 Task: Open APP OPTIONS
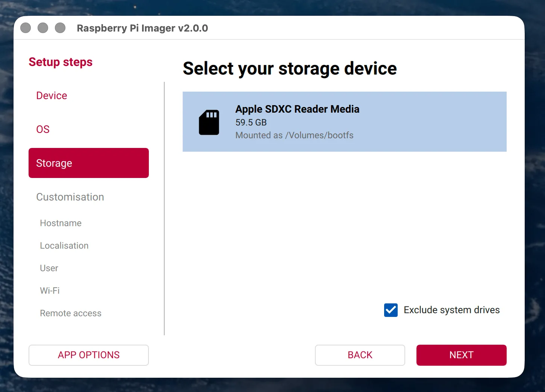click(89, 355)
